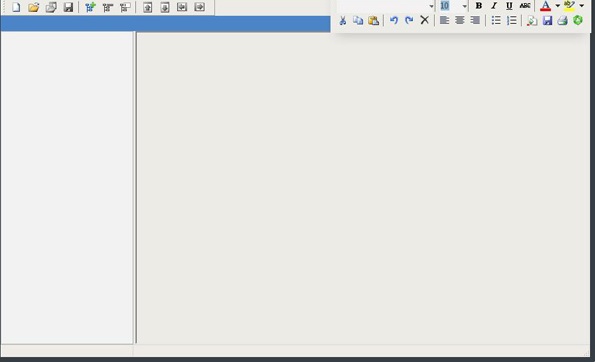Click the New document icon
The width and height of the screenshot is (595, 362).
[x=16, y=7]
